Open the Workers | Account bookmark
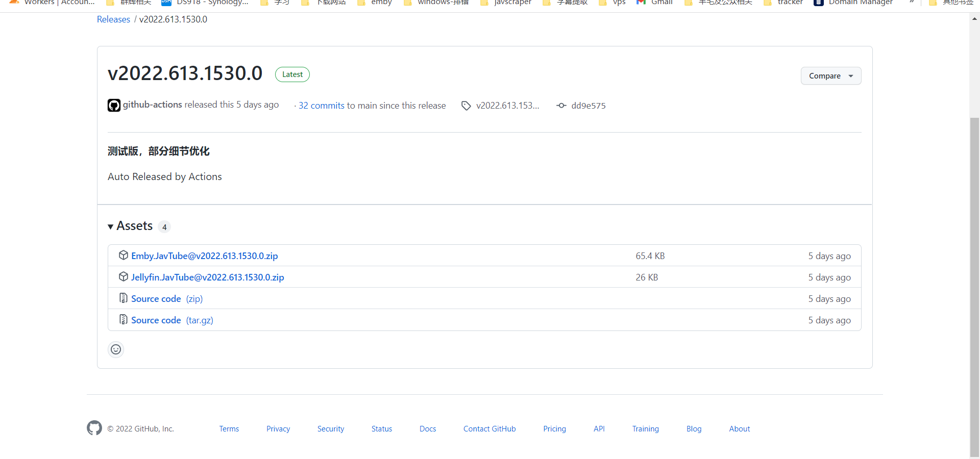Screen dimensions: 980x459 pos(52,2)
